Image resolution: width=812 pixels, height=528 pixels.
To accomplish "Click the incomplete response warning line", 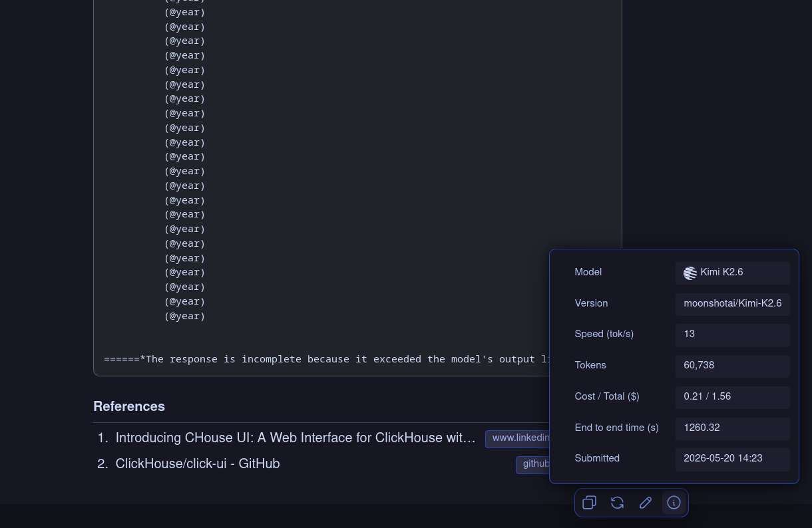I will point(327,359).
